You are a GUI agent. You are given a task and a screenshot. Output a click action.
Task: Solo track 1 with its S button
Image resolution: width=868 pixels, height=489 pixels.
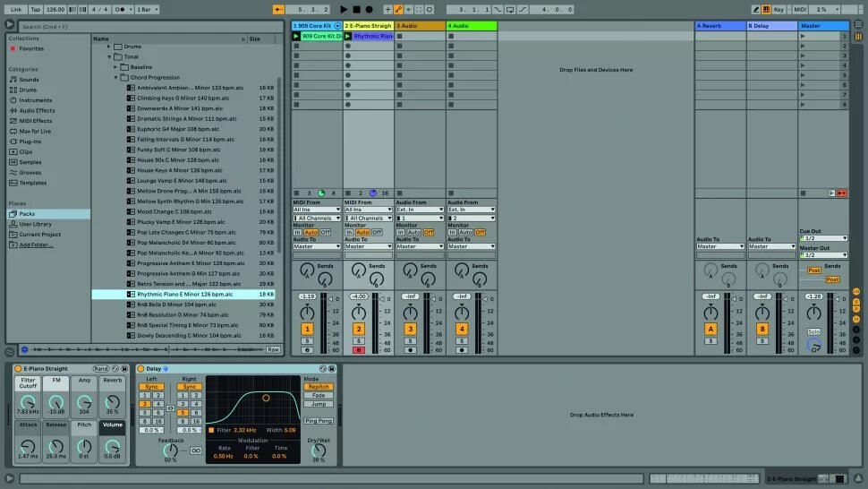(x=307, y=340)
